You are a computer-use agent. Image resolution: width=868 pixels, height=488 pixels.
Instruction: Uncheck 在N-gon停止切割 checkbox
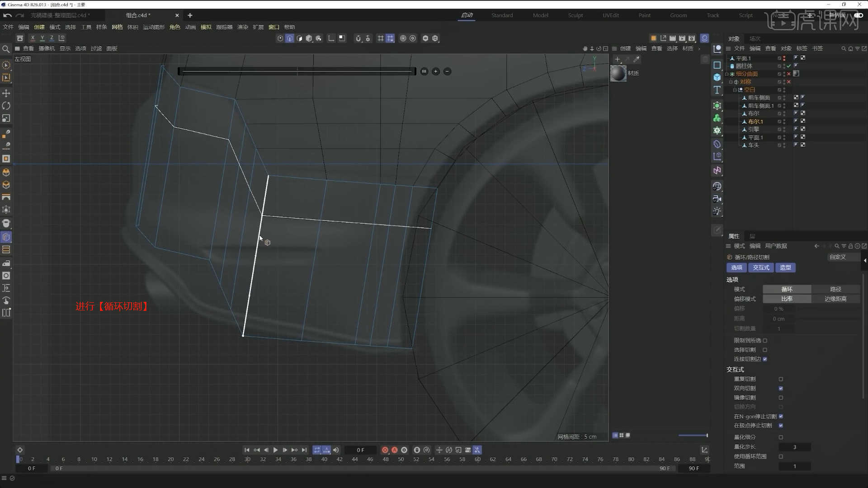781,417
